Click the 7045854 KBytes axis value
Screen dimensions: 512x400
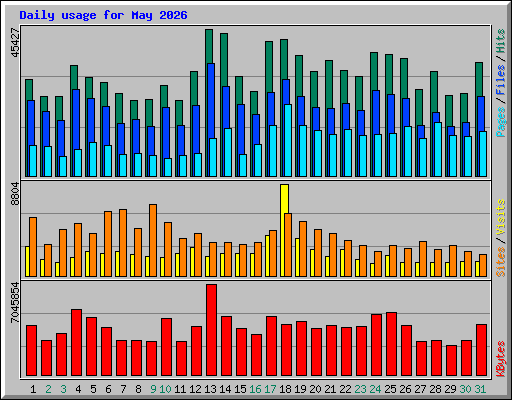15,303
